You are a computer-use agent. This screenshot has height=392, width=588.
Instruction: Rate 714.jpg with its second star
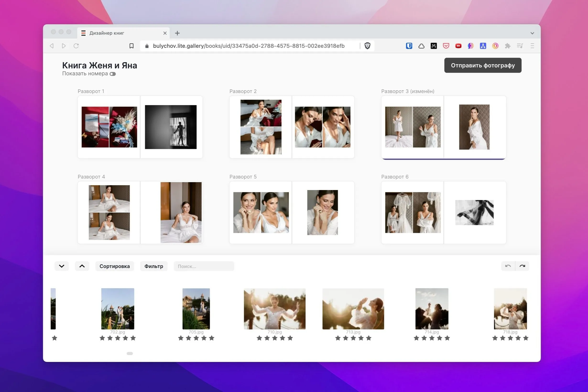click(x=424, y=338)
